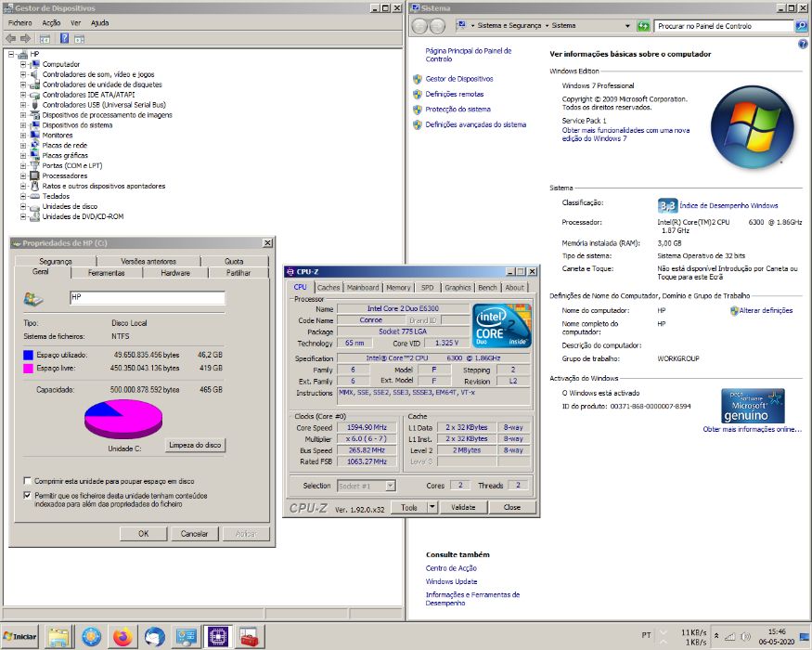The width and height of the screenshot is (812, 650).
Task: Click the Unidades de DVD/CD-ROM icon
Action: 34,216
